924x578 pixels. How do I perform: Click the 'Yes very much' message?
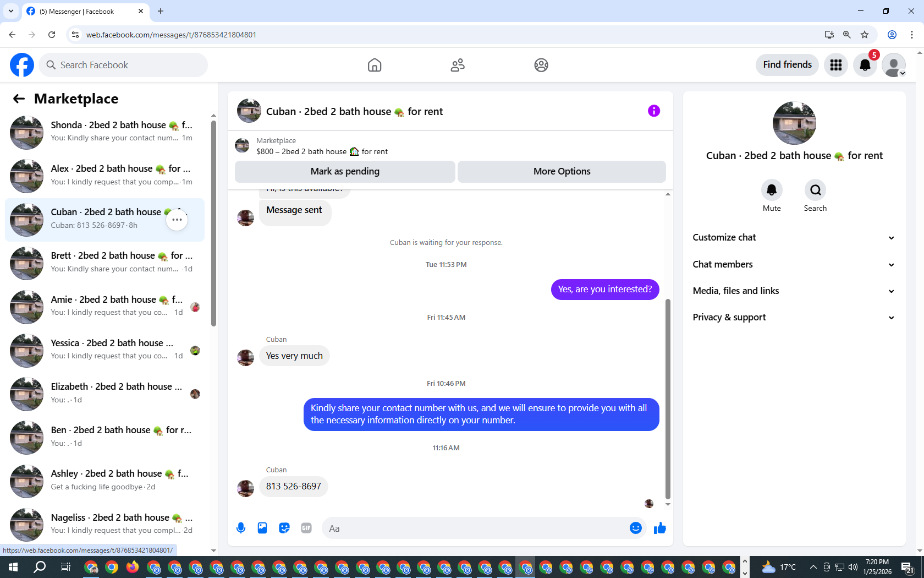(294, 356)
